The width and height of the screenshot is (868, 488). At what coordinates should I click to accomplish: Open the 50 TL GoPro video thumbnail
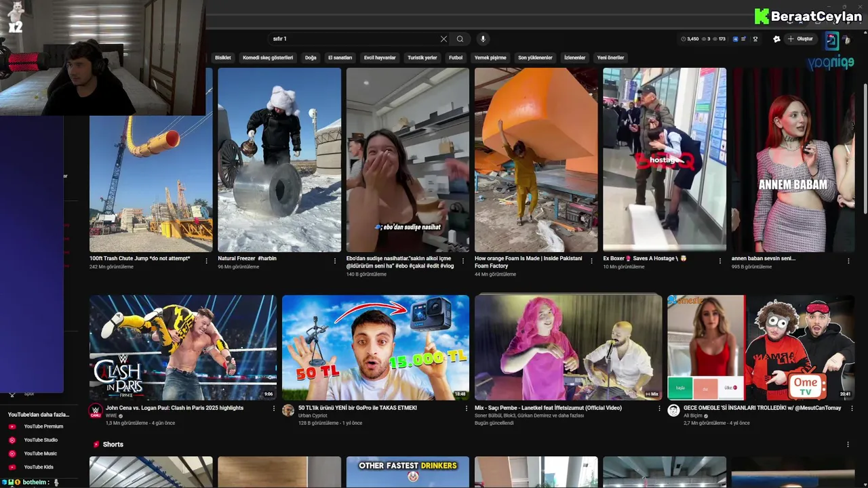(376, 347)
